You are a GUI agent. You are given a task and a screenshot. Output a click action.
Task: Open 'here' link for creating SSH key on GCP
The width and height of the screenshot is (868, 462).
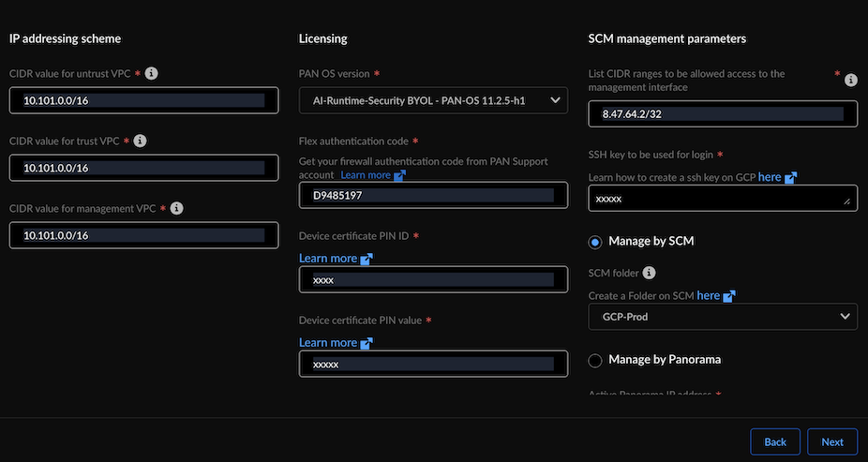[x=770, y=177]
